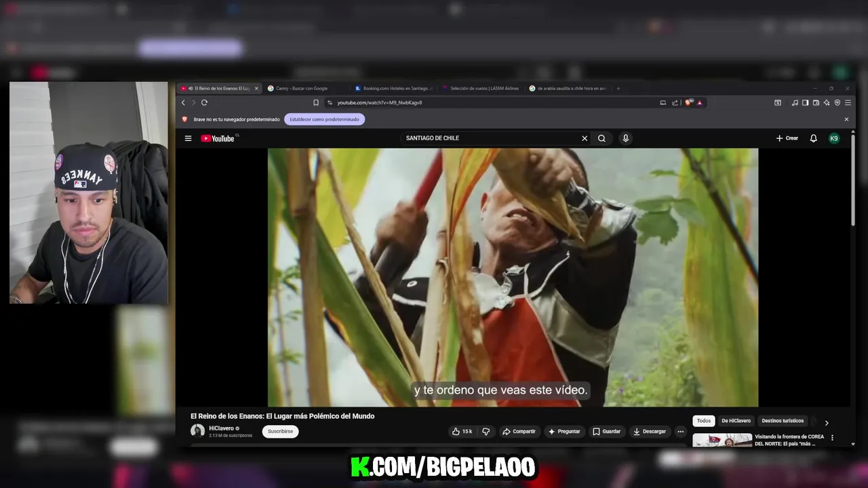868x488 pixels.
Task: Select the De HiClavero filter chip
Action: click(736, 421)
